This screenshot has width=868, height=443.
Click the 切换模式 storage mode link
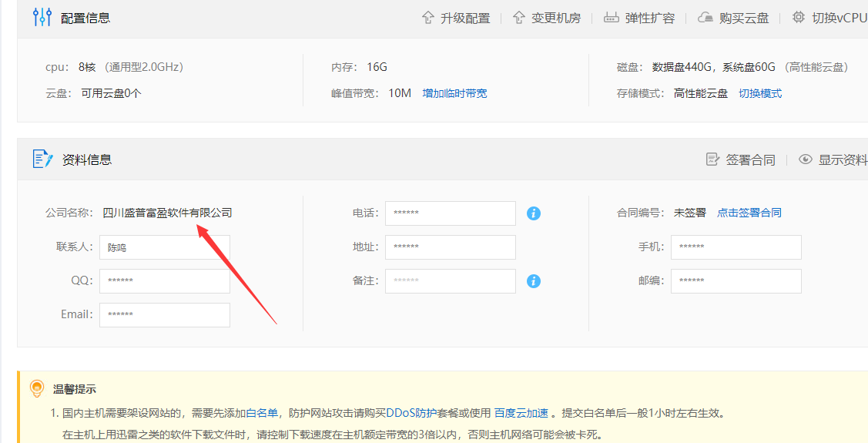point(761,93)
